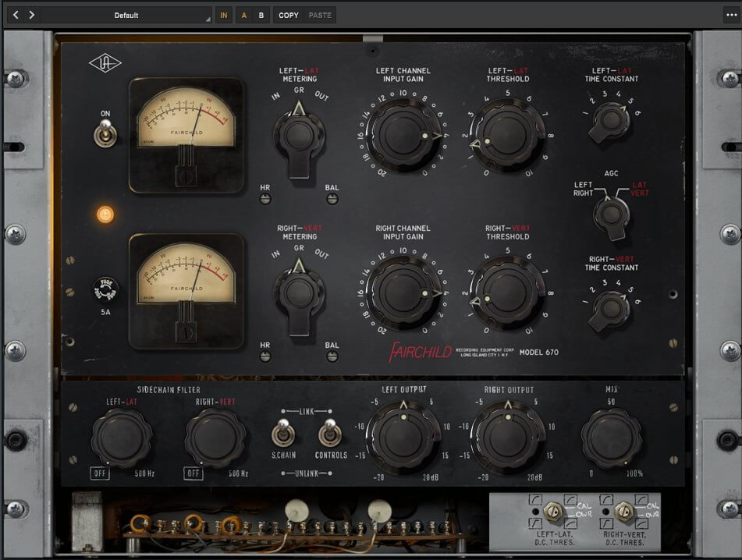Click the COPY button
Viewport: 742px width, 560px height.
(x=289, y=15)
